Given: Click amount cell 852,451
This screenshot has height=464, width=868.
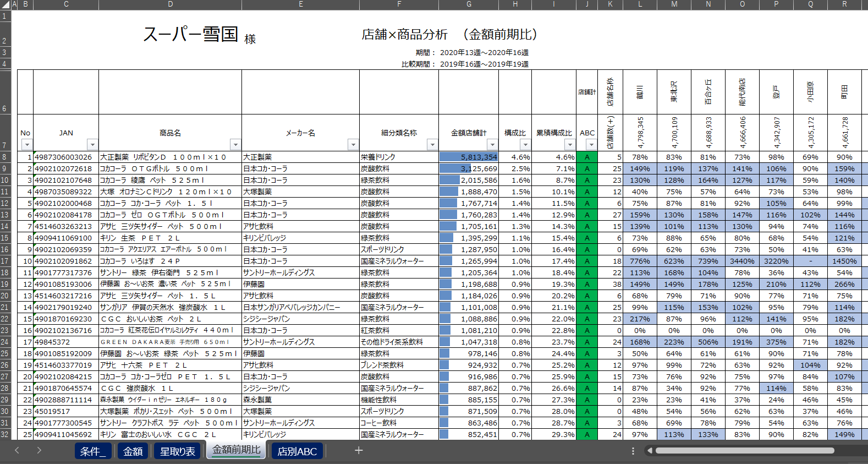Looking at the screenshot, I should pyautogui.click(x=469, y=434).
